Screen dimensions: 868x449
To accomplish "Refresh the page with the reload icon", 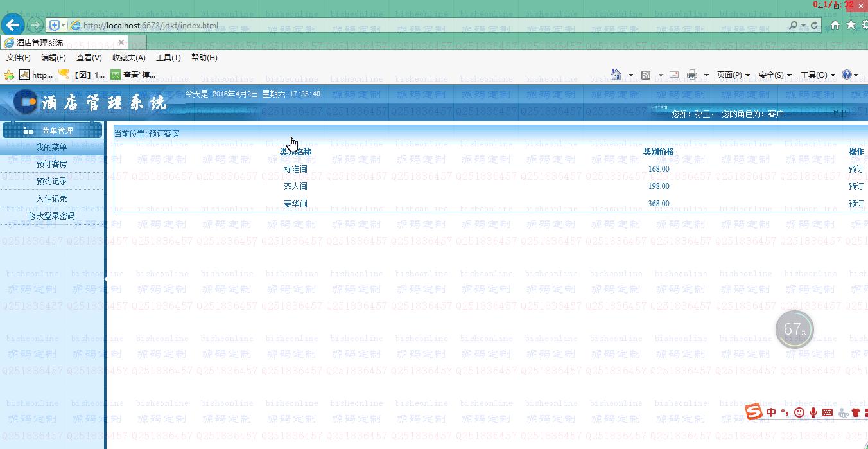I will 814,25.
